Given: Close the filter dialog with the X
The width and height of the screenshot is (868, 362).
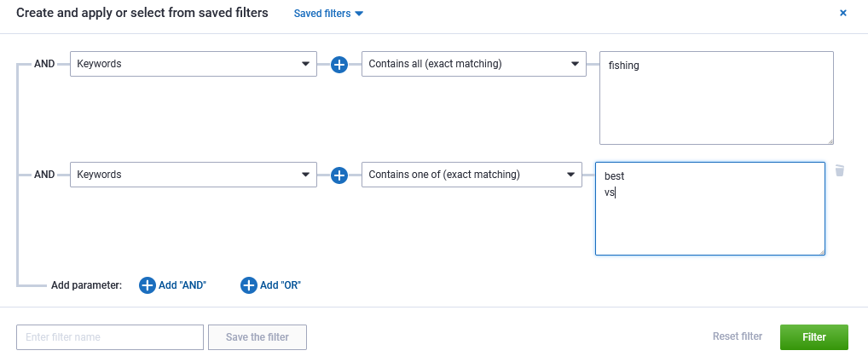Looking at the screenshot, I should (843, 13).
